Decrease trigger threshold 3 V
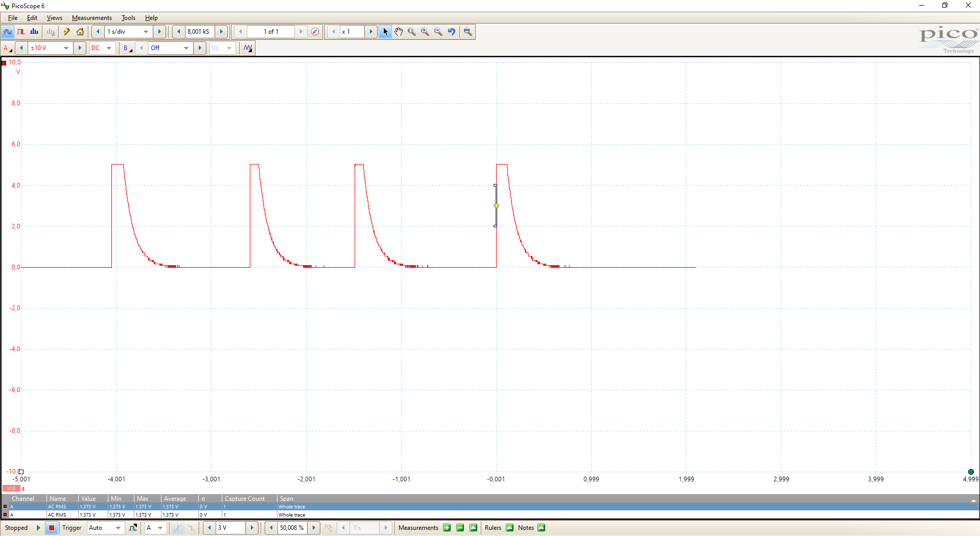980x536 pixels. (x=209, y=528)
